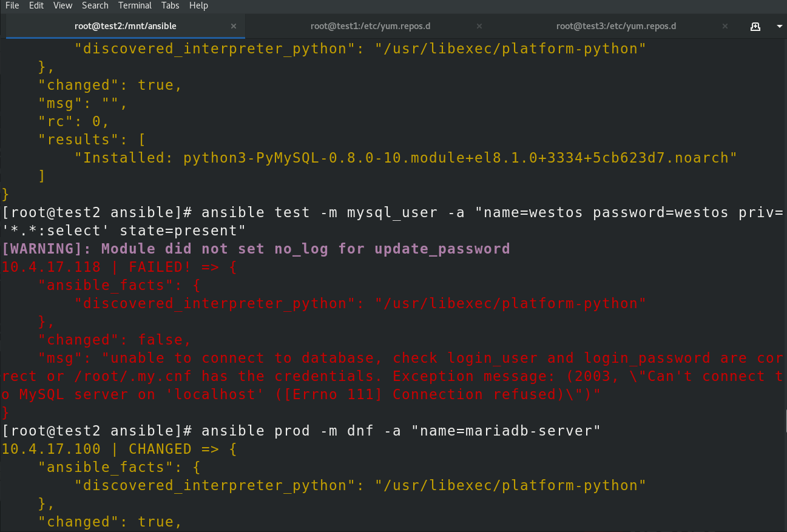Click the mysql_user ansible command line
This screenshot has width=787, height=532.
[x=393, y=221]
